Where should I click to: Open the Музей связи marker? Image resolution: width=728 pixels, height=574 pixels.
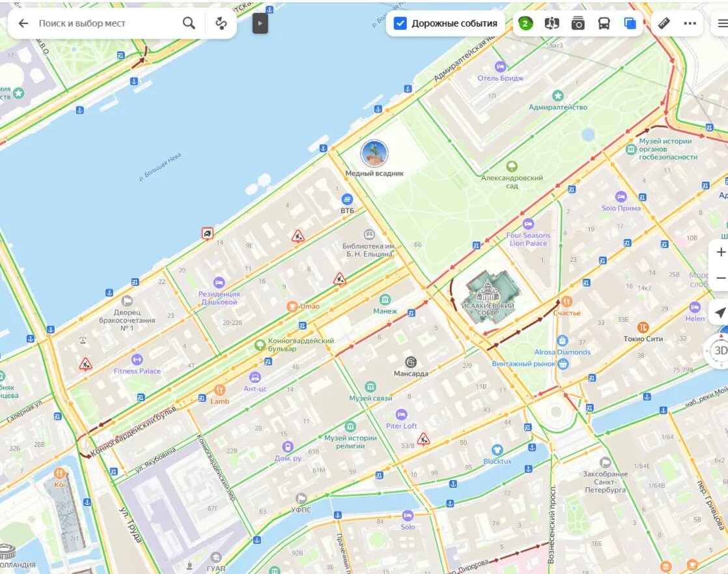pos(370,387)
